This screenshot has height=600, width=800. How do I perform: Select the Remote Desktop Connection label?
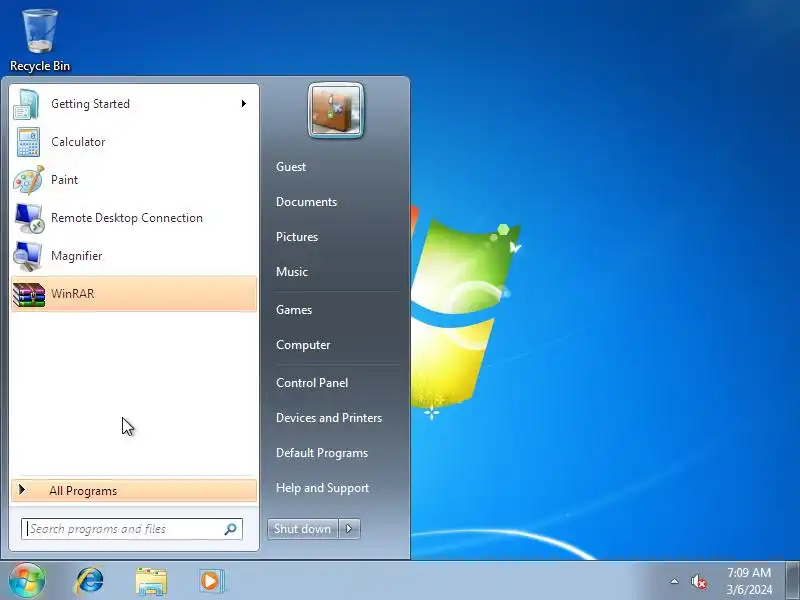pyautogui.click(x=127, y=218)
